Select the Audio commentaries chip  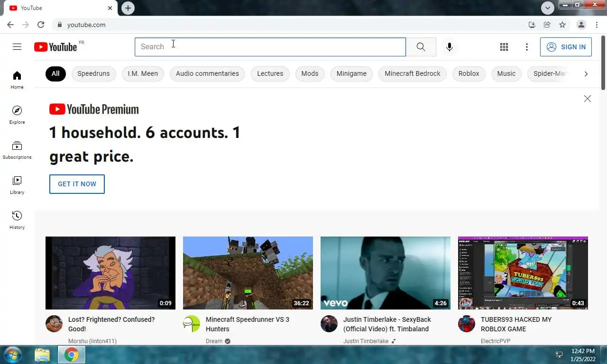pyautogui.click(x=207, y=73)
